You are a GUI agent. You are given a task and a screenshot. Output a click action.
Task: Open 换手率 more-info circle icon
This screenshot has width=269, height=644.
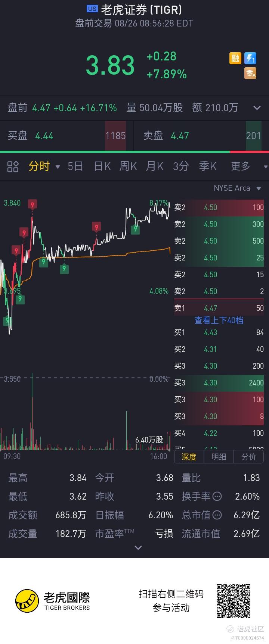[217, 497]
